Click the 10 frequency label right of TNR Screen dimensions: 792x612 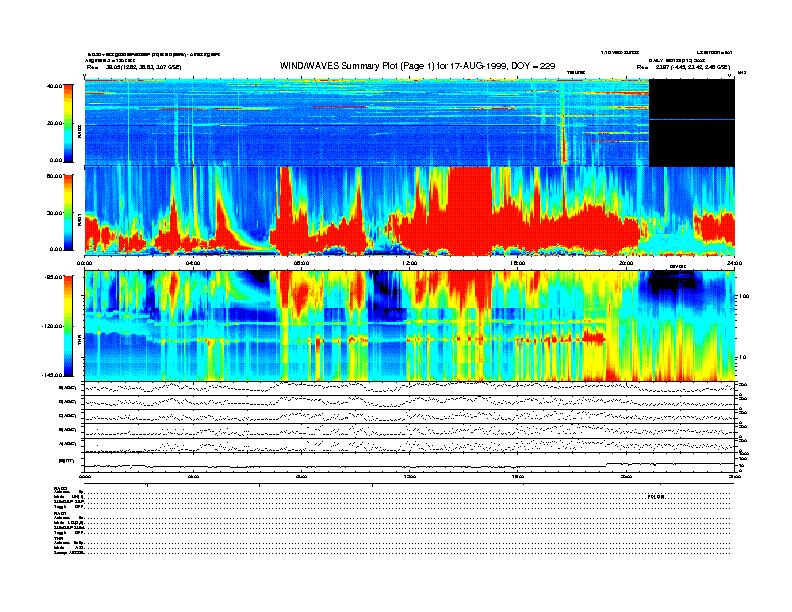coord(742,358)
